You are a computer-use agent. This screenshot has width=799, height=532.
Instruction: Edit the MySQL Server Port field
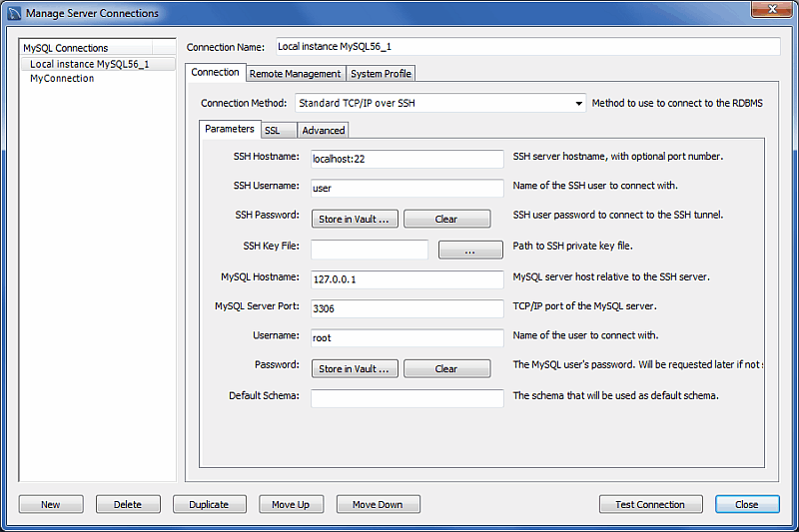407,308
